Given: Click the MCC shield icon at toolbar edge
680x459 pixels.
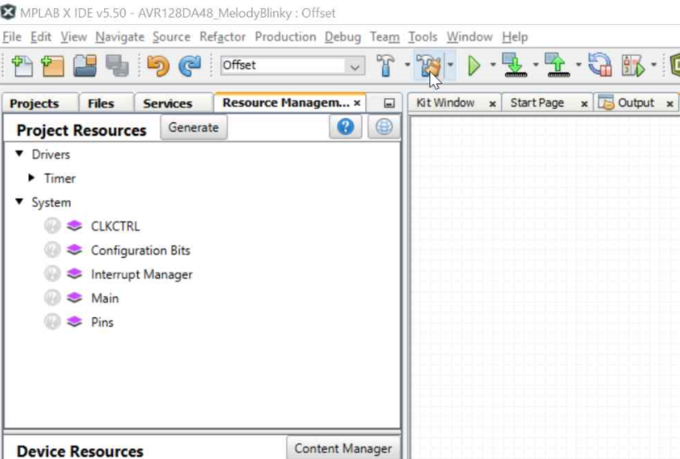Looking at the screenshot, I should click(675, 66).
